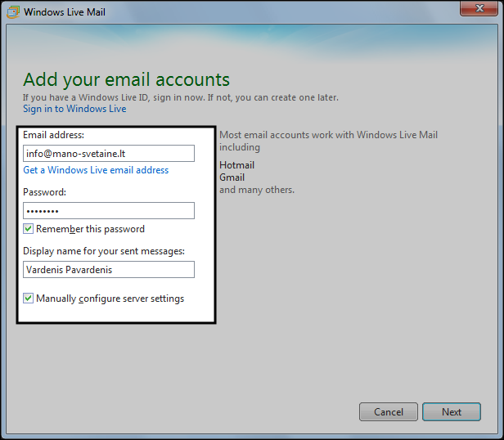Click the 'and many others.' text
The image size is (504, 440).
point(257,190)
